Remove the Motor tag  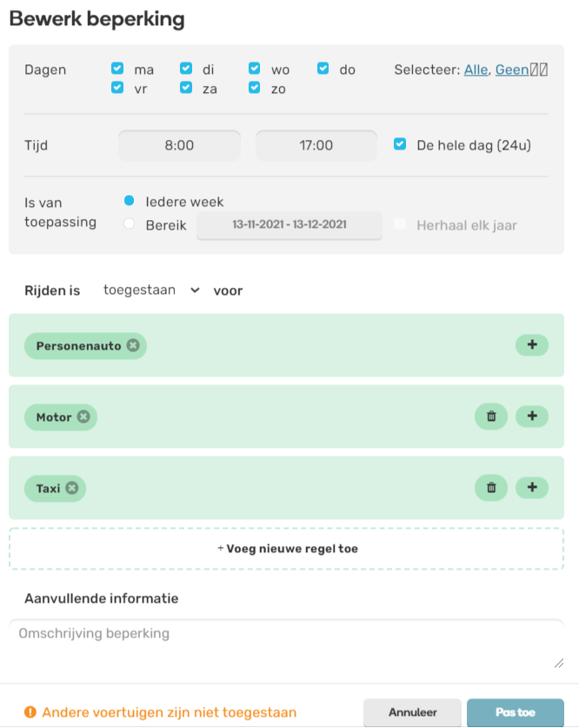pos(83,417)
